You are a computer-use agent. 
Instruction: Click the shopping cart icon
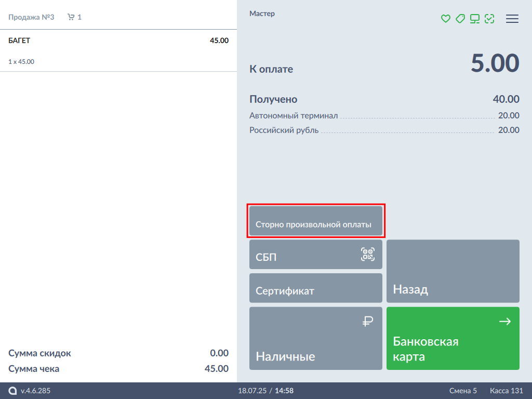point(71,17)
